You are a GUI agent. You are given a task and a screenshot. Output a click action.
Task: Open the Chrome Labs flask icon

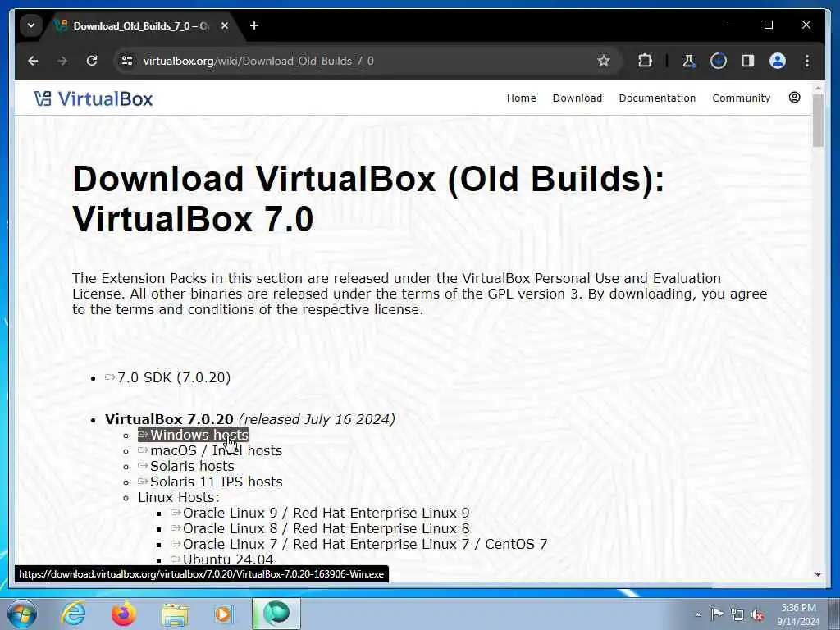tap(688, 61)
